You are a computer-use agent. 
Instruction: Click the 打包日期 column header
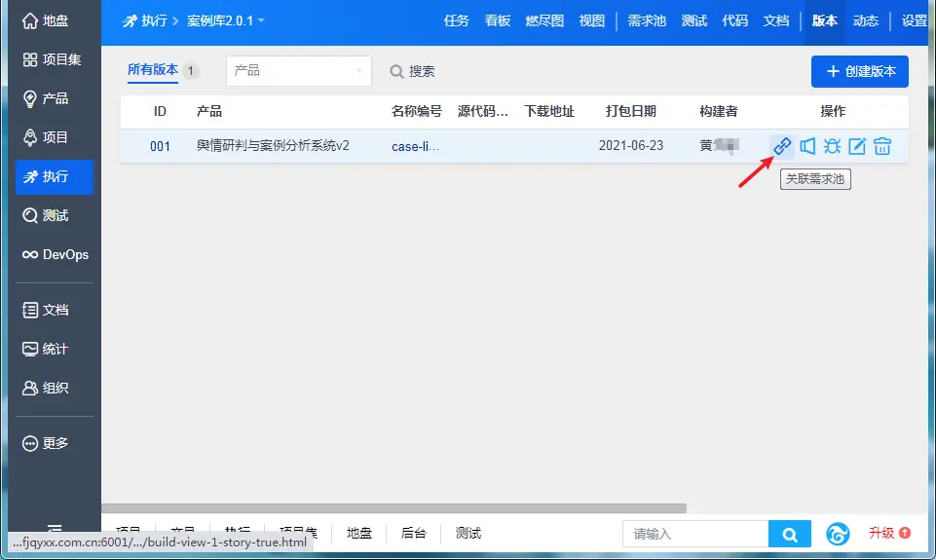[630, 111]
